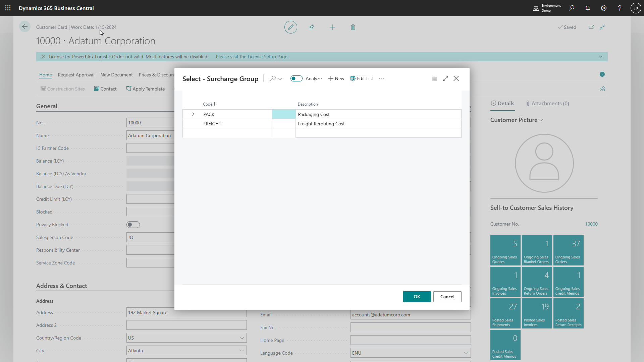Toggle the Analyze switch

pos(297,78)
